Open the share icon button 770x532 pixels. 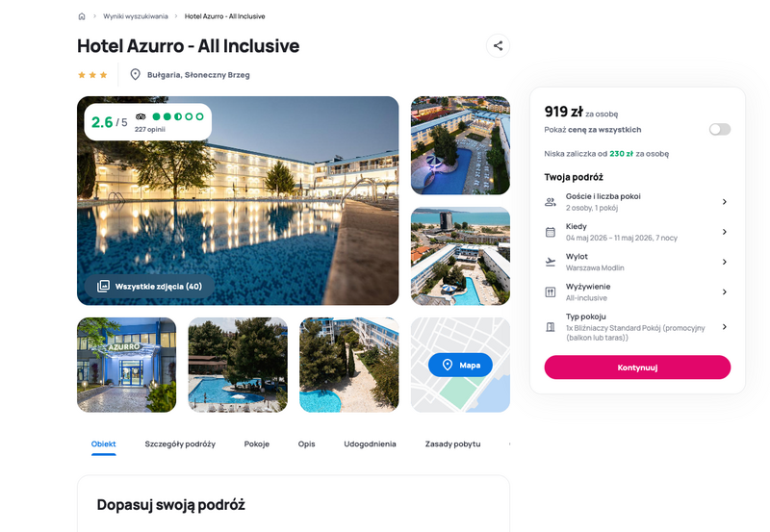[x=498, y=45]
